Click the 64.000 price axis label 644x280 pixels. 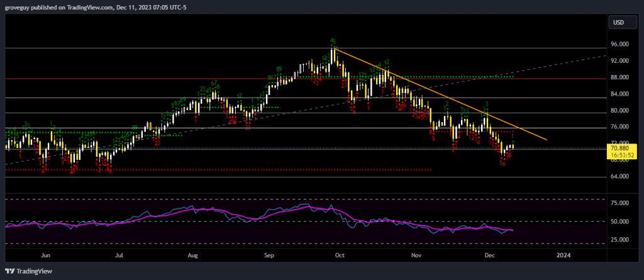pyautogui.click(x=619, y=177)
